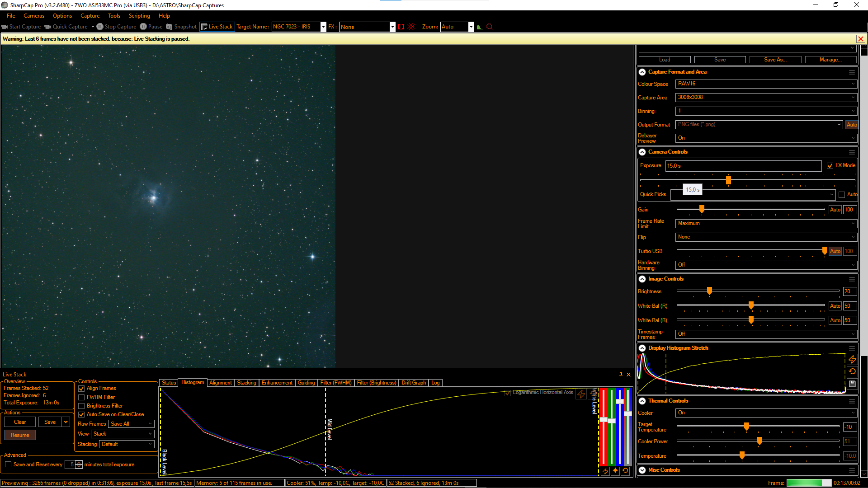This screenshot has height=488, width=868.
Task: Open the Colour Space dropdown
Action: point(766,84)
